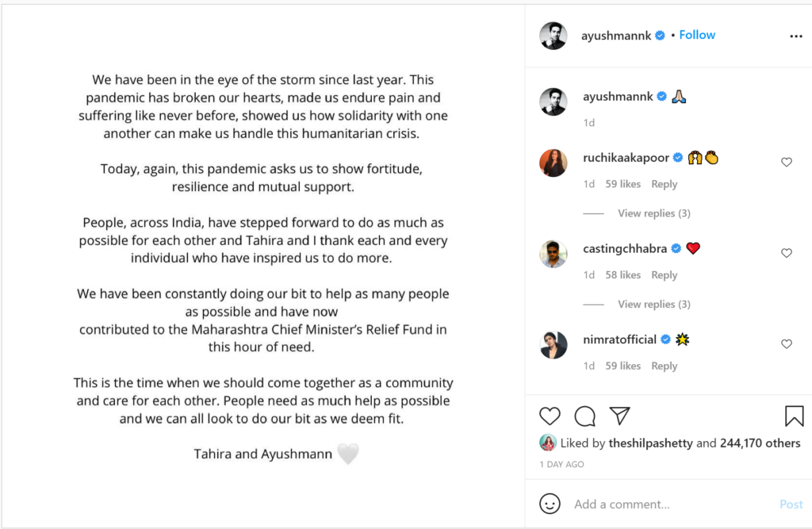Viewport: 812px width, 529px height.
Task: Like the post with the heart icon
Action: click(550, 416)
